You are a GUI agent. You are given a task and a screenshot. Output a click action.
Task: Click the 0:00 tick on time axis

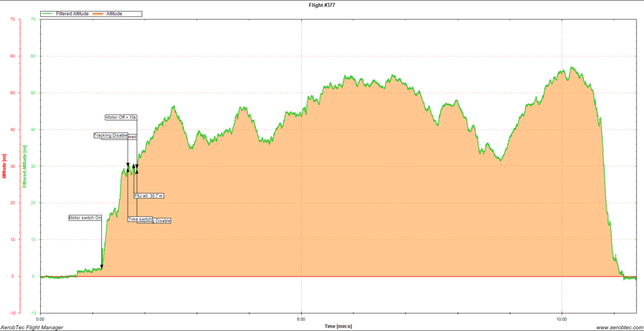click(41, 318)
